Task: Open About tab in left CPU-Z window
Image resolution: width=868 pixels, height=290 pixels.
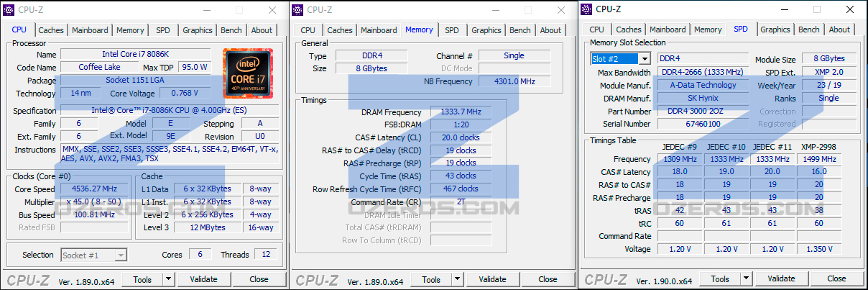Action: click(x=262, y=30)
